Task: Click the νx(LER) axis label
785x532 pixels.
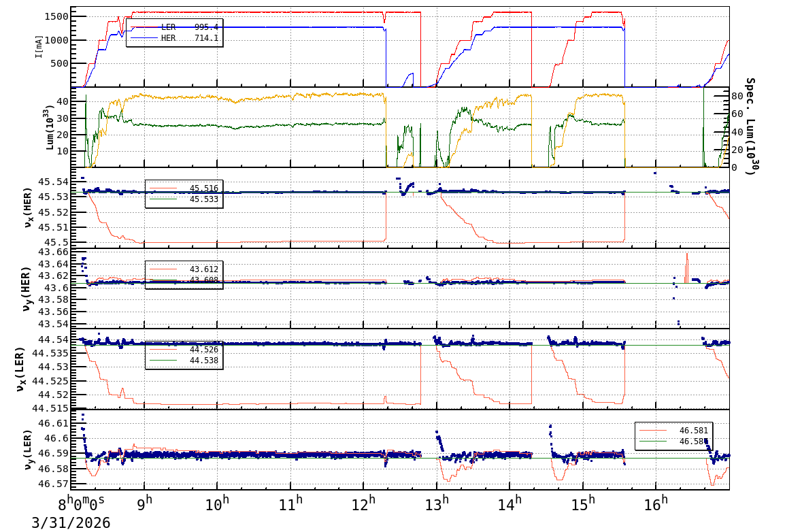Action: coord(20,369)
